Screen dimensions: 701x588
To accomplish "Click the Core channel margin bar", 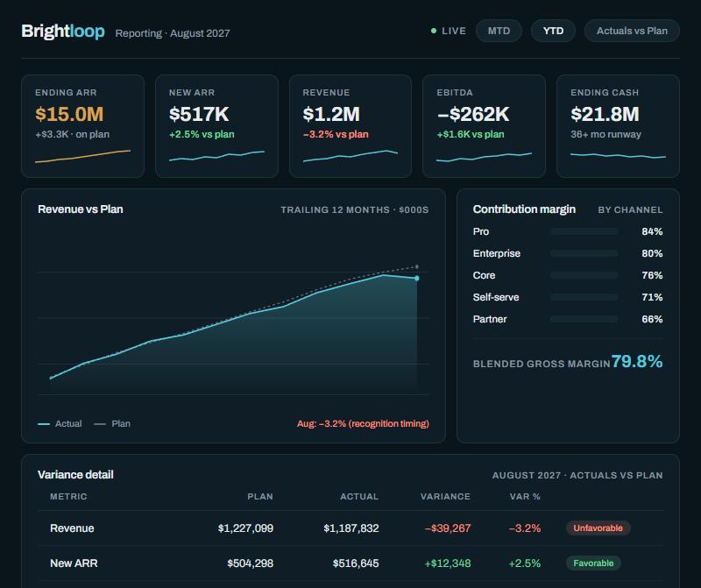I will pos(584,275).
